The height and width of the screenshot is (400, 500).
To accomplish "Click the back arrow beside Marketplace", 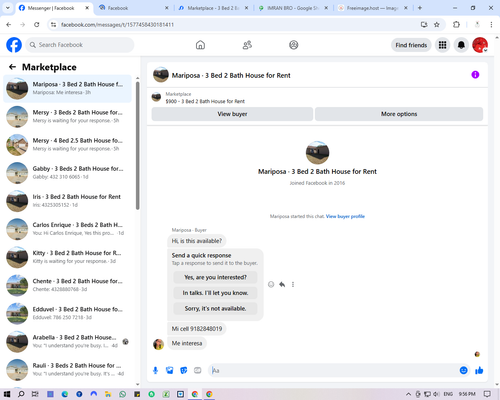I will coord(12,67).
